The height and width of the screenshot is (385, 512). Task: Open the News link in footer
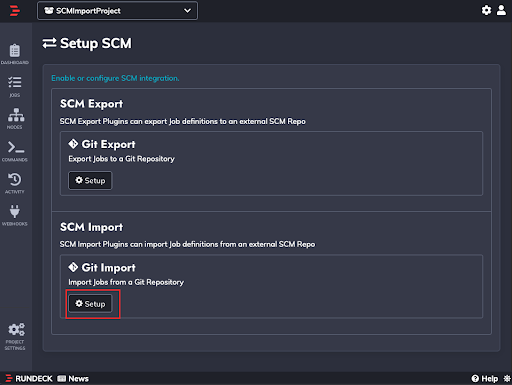tap(73, 379)
